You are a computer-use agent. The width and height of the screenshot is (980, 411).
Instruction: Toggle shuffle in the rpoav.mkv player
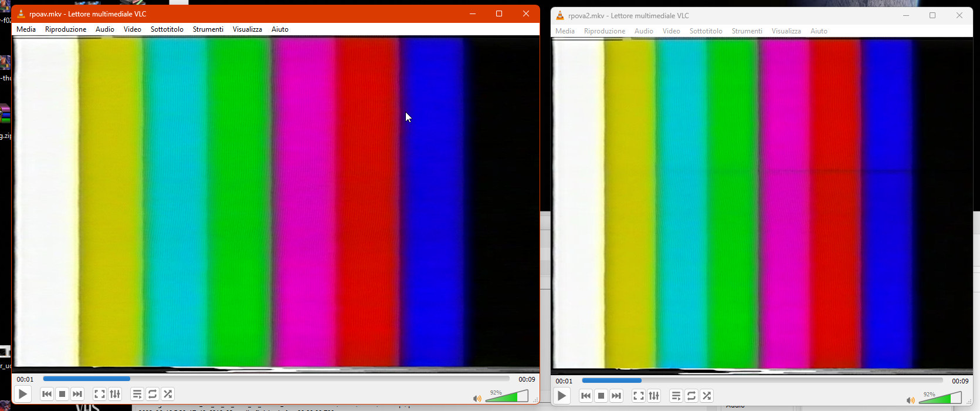tap(168, 394)
